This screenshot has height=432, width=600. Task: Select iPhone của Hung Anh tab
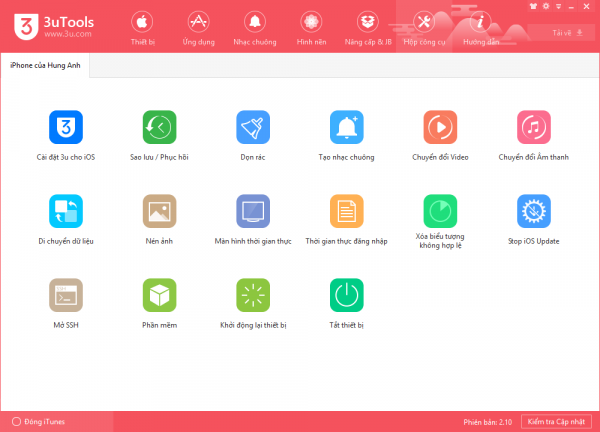(x=45, y=65)
